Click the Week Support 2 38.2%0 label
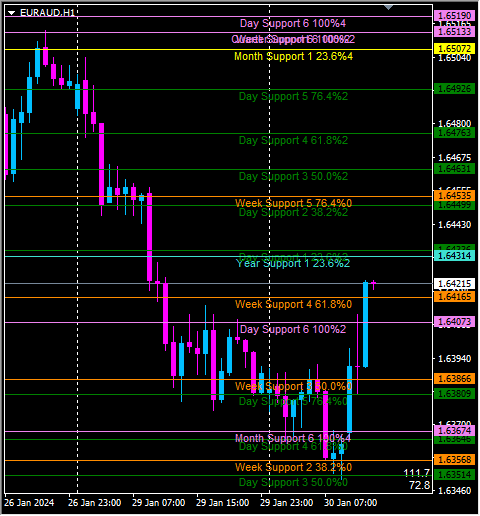Image resolution: width=480 pixels, height=516 pixels. point(293,467)
